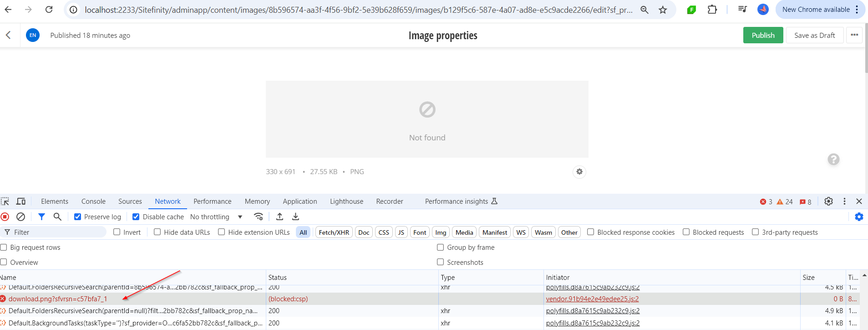868x330 pixels.
Task: Open the more actions ellipsis menu
Action: pyautogui.click(x=854, y=35)
